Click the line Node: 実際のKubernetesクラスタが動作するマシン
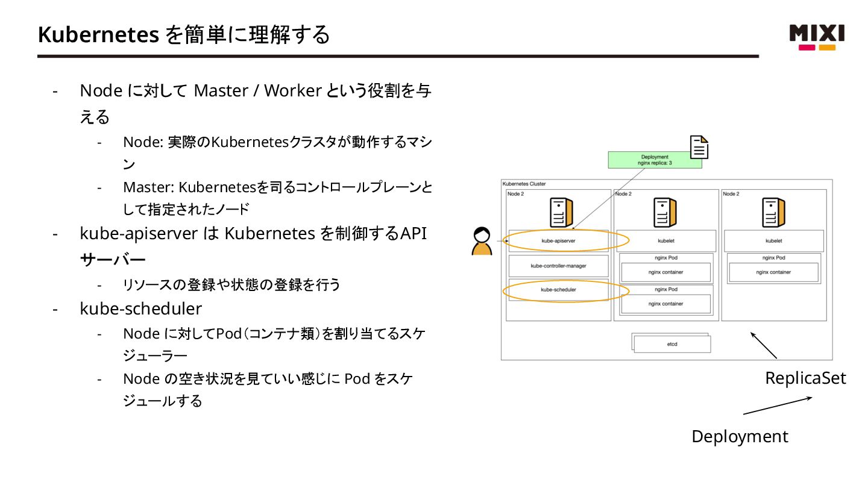Screen dimensions: 868x488 [x=277, y=153]
